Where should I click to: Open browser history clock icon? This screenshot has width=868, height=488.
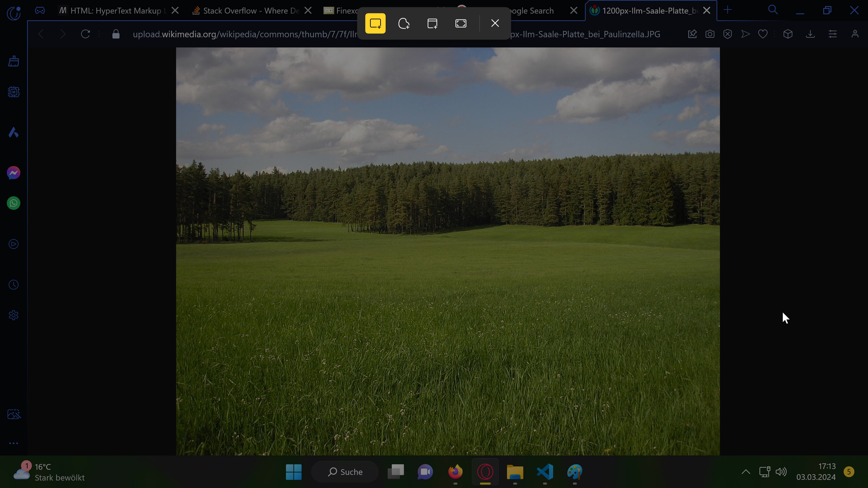(14, 285)
